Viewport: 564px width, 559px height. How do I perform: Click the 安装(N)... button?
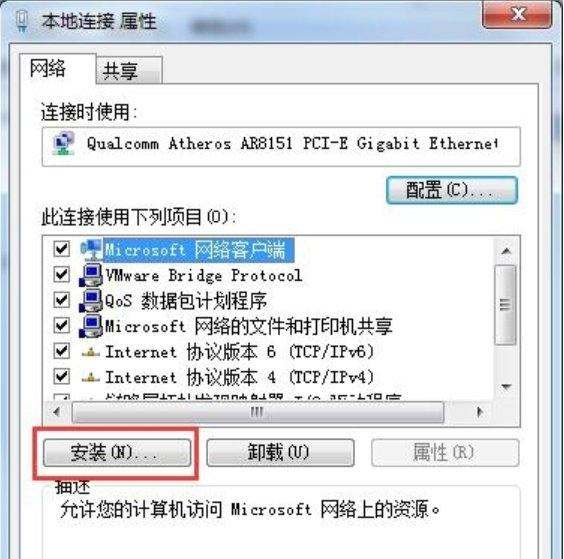coord(117,453)
